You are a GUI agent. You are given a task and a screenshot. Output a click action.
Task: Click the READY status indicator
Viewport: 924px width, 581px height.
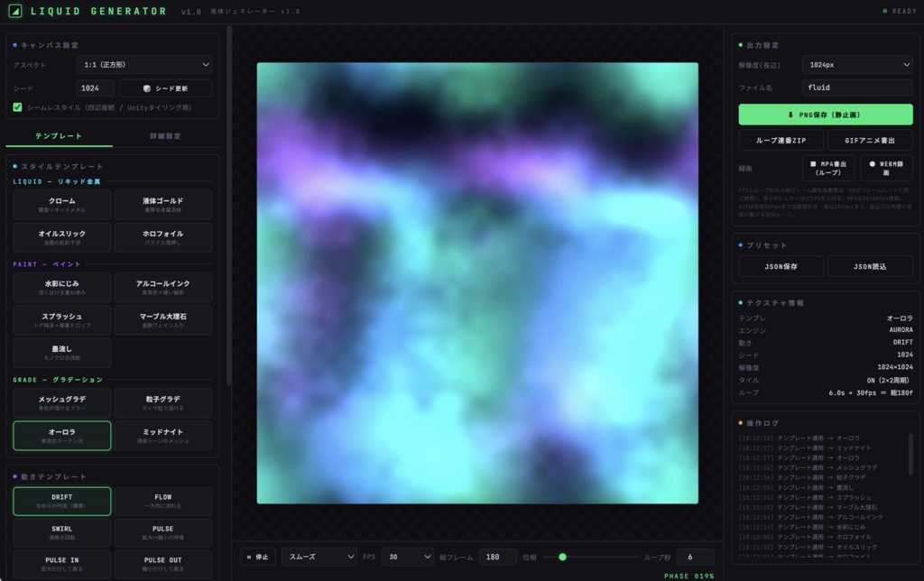pos(900,11)
